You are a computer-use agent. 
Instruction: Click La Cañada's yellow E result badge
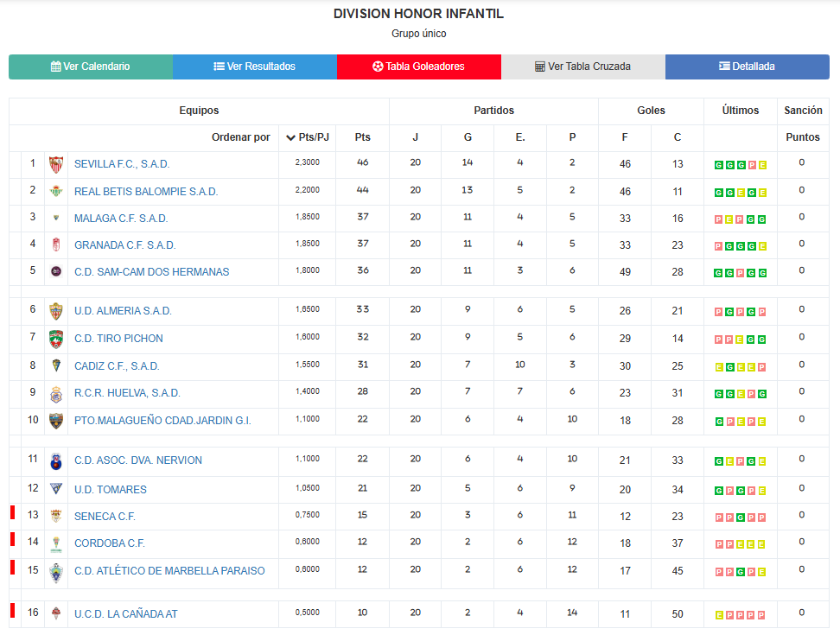pos(720,615)
